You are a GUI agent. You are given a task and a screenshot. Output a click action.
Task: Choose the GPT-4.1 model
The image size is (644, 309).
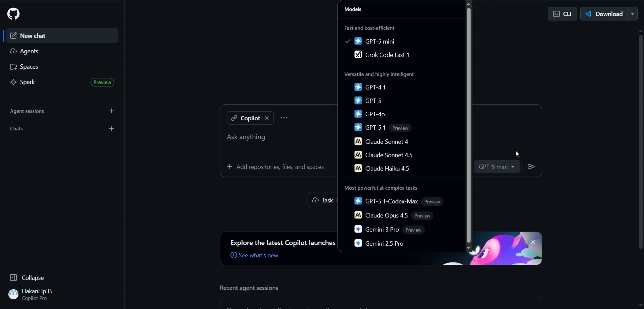401,87
